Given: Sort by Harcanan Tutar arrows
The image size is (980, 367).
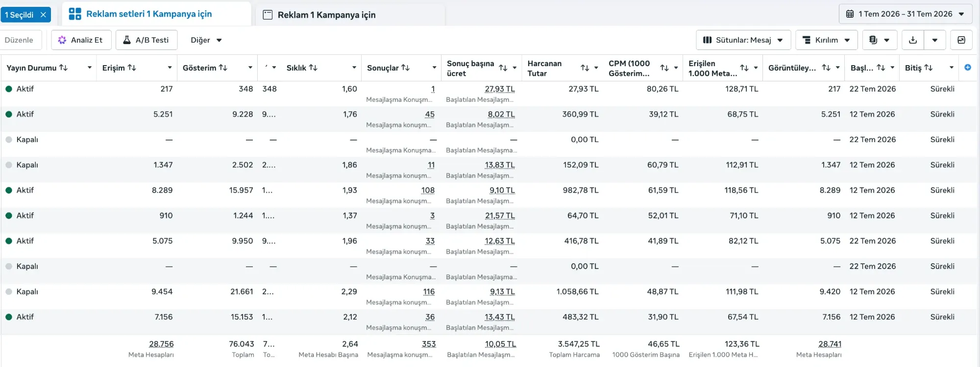Looking at the screenshot, I should click(585, 68).
